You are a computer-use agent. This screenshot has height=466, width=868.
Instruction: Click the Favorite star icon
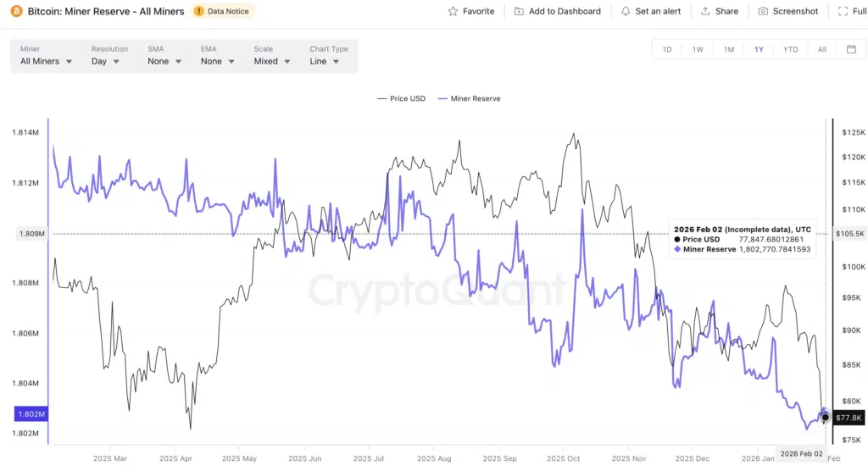click(453, 12)
